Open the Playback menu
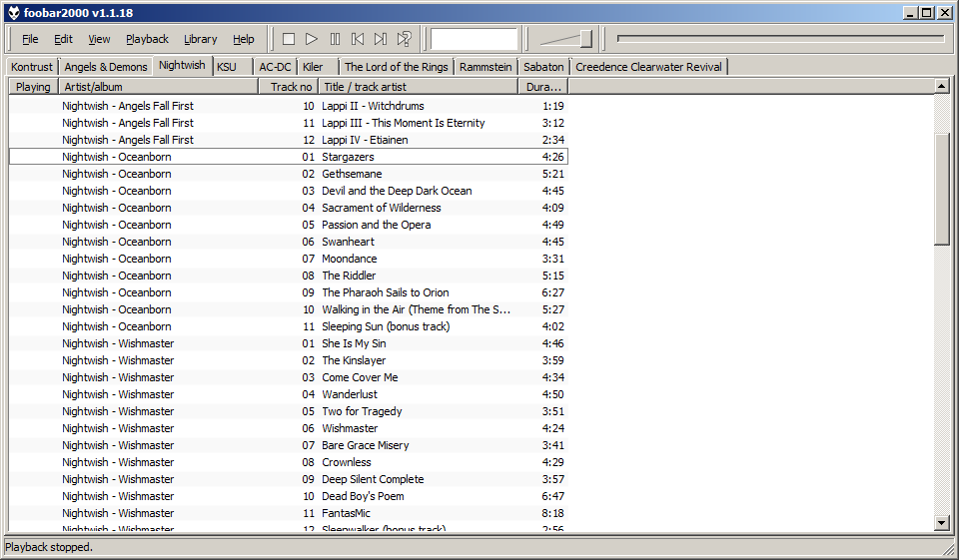 pyautogui.click(x=147, y=39)
